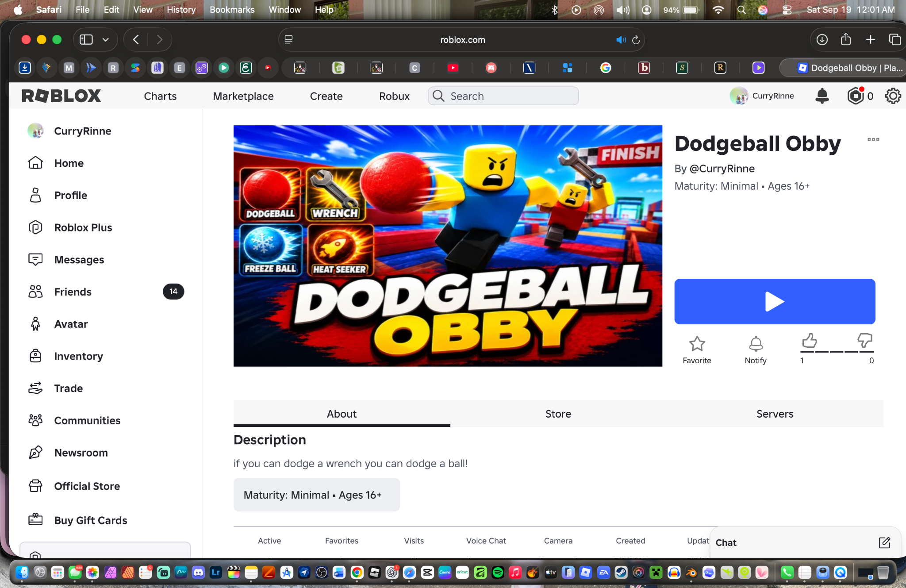Image resolution: width=906 pixels, height=588 pixels.
Task: Show Safari downloads
Action: [x=822, y=40]
